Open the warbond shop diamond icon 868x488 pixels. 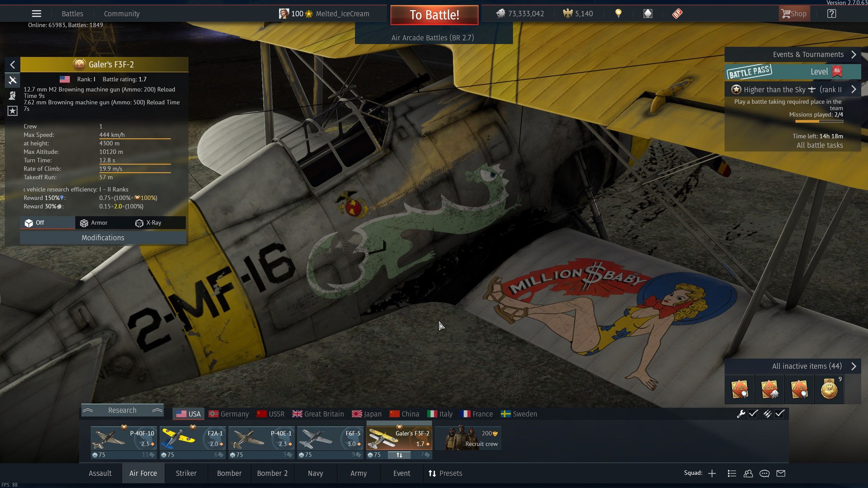pyautogui.click(x=648, y=14)
